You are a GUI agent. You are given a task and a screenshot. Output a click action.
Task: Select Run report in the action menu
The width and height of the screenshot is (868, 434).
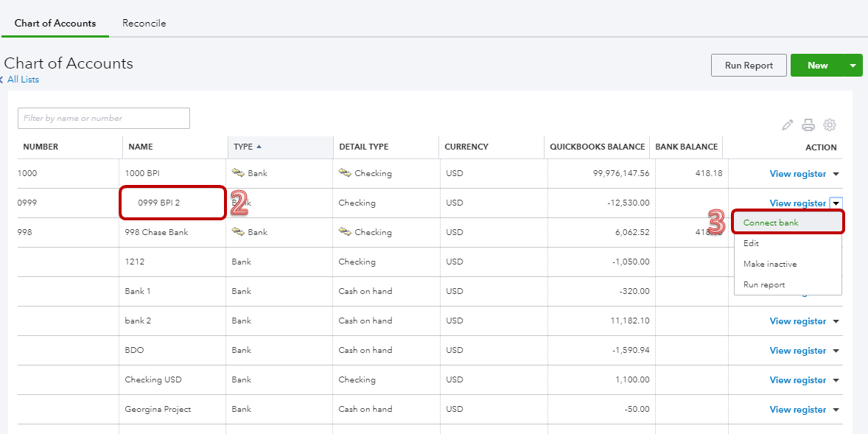point(788,284)
